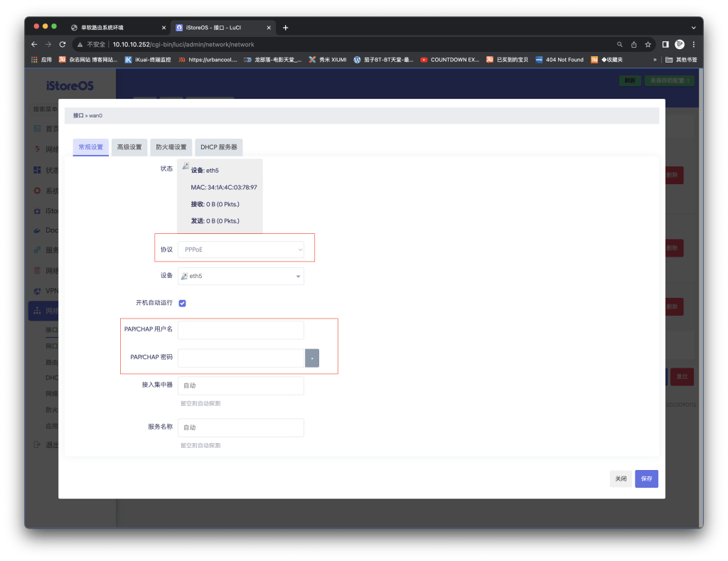Click the 系统 gear icon in sidebar
This screenshot has height=561, width=728.
[x=38, y=191]
